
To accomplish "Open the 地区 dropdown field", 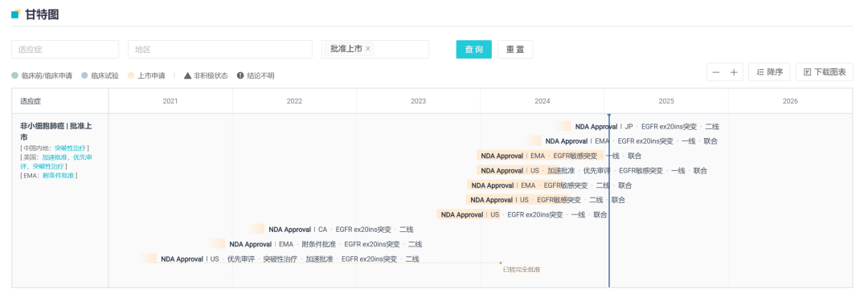I will [x=220, y=49].
